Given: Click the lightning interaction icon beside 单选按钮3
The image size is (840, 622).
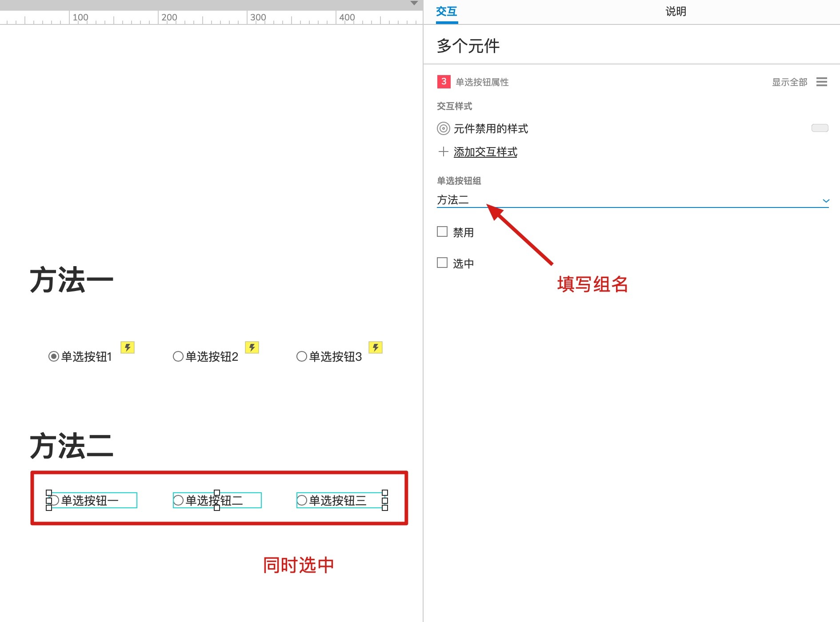Looking at the screenshot, I should [x=376, y=348].
